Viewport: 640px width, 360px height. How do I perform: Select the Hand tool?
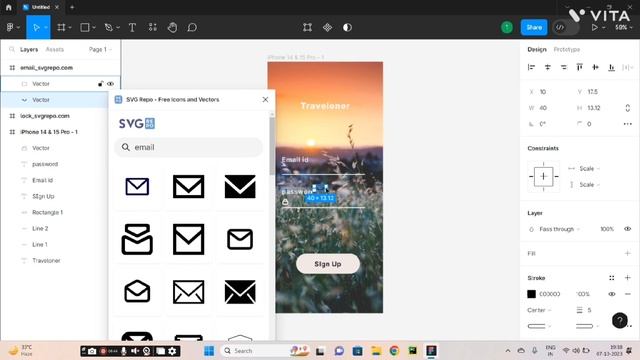tap(173, 27)
